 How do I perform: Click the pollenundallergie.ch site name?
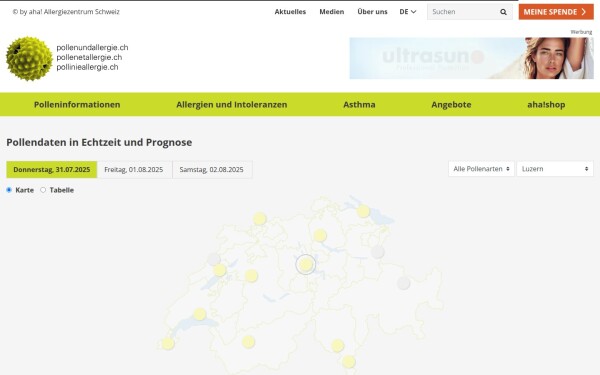pyautogui.click(x=92, y=47)
